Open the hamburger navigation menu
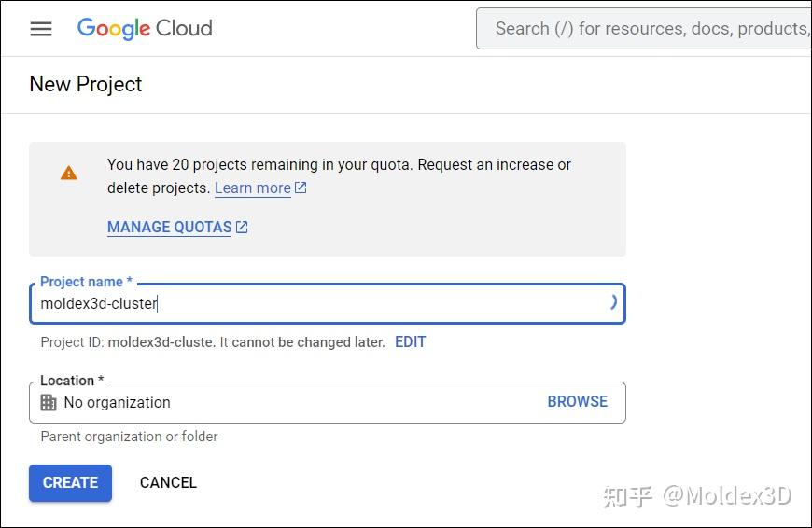This screenshot has width=812, height=528. tap(41, 28)
